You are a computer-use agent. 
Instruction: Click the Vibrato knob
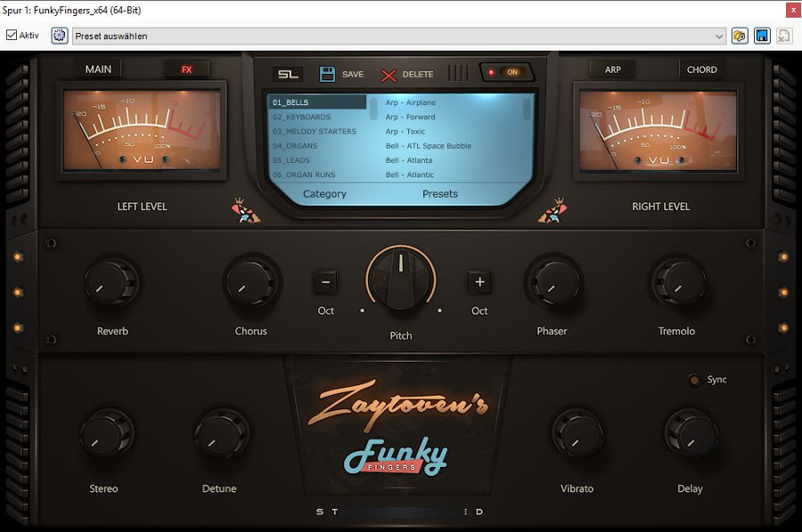(x=577, y=434)
